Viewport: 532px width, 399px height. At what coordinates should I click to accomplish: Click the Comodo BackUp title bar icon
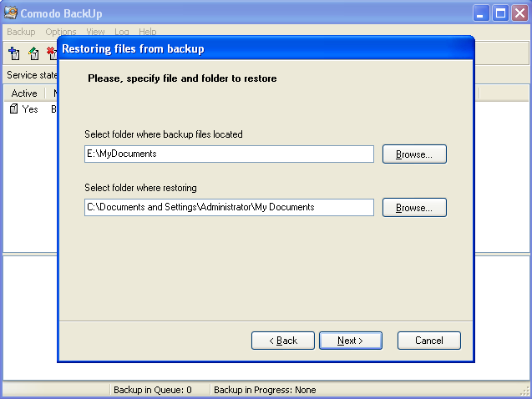coord(11,13)
